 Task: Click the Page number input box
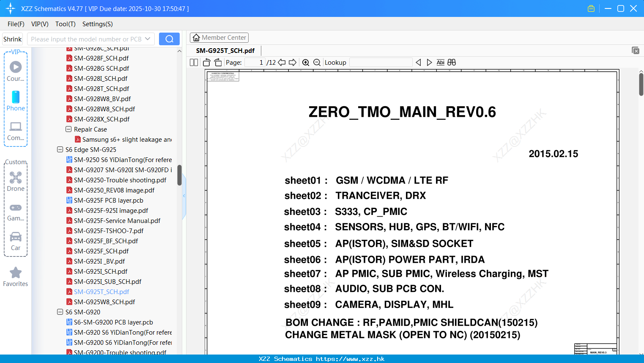(x=255, y=63)
